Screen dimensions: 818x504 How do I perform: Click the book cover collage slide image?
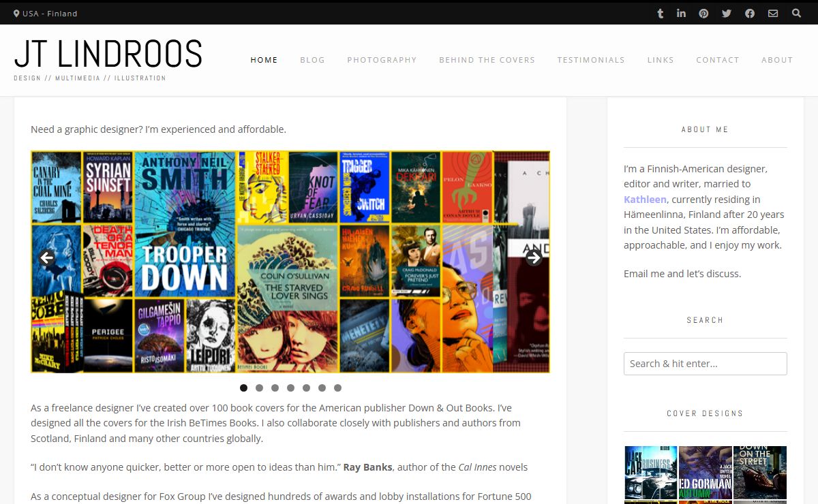click(x=290, y=262)
